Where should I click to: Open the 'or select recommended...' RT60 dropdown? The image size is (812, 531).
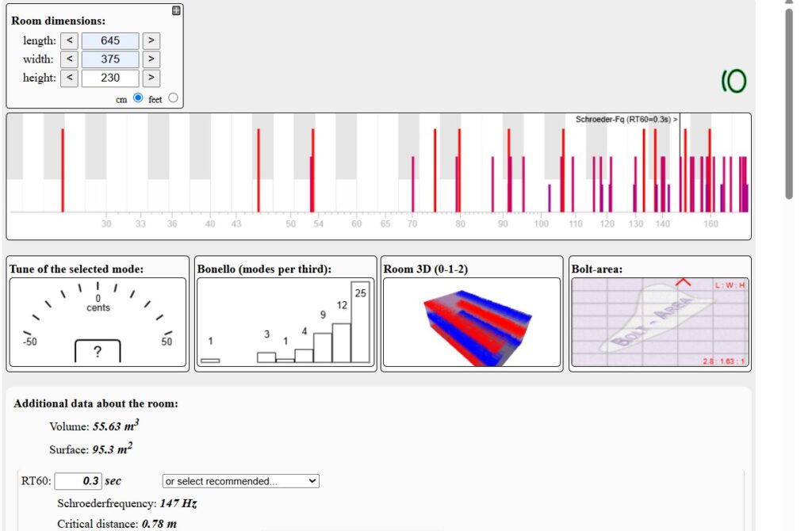point(241,481)
